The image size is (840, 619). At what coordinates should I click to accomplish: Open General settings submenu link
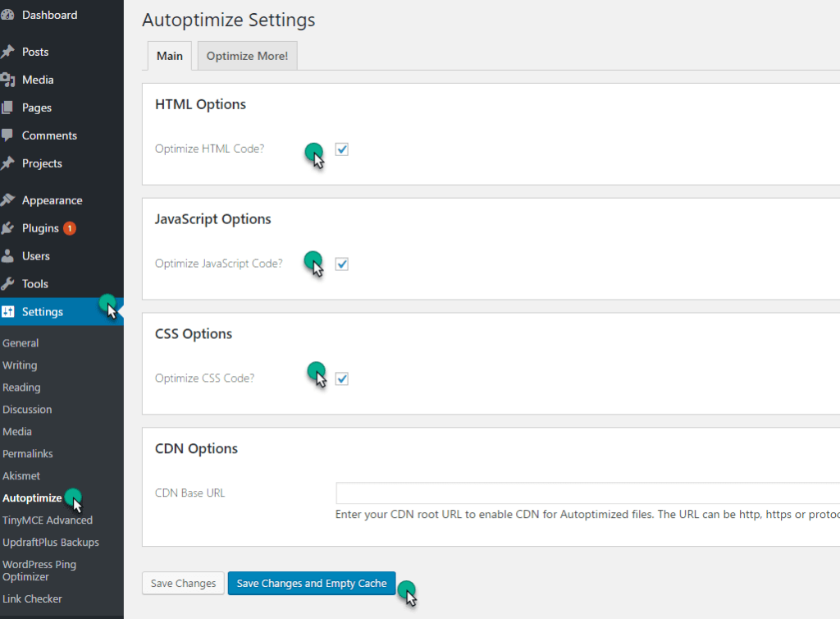coord(21,343)
